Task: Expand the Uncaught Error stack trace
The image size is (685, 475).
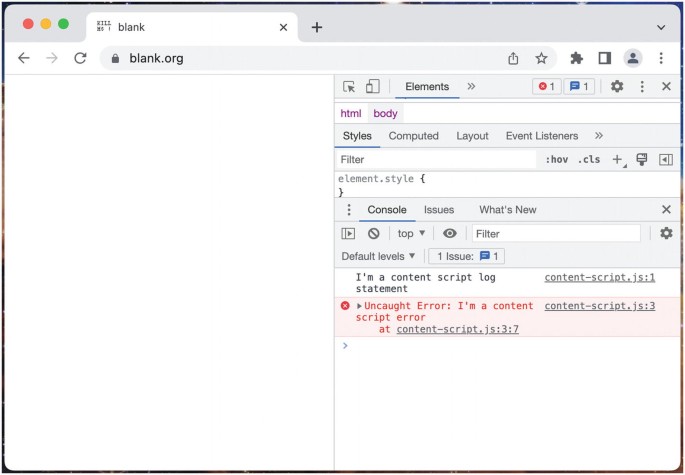Action: pyautogui.click(x=360, y=306)
